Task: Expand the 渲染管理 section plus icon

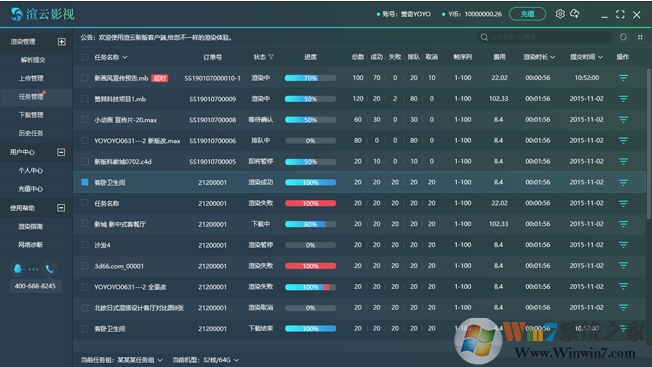Action: (62, 42)
